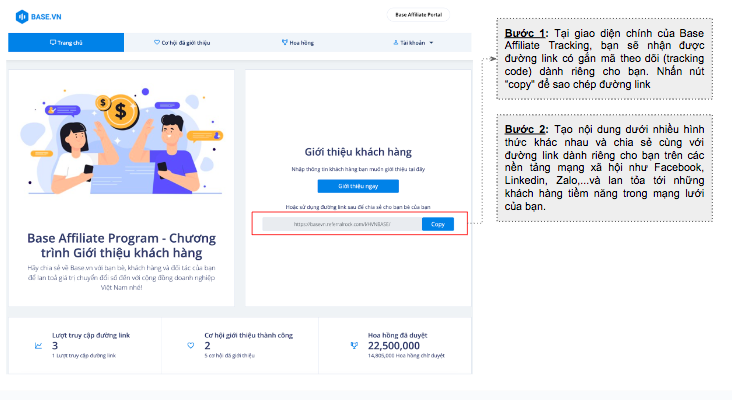732x400 pixels.
Task: Click the 1 lượt truy cập đường link subtext
Action: [x=84, y=356]
